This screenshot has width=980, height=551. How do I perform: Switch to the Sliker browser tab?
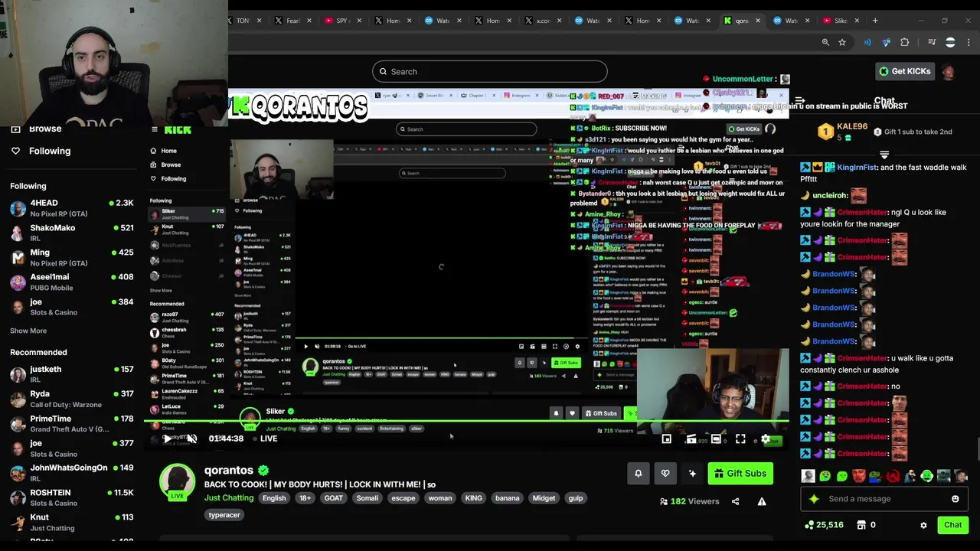(x=840, y=21)
